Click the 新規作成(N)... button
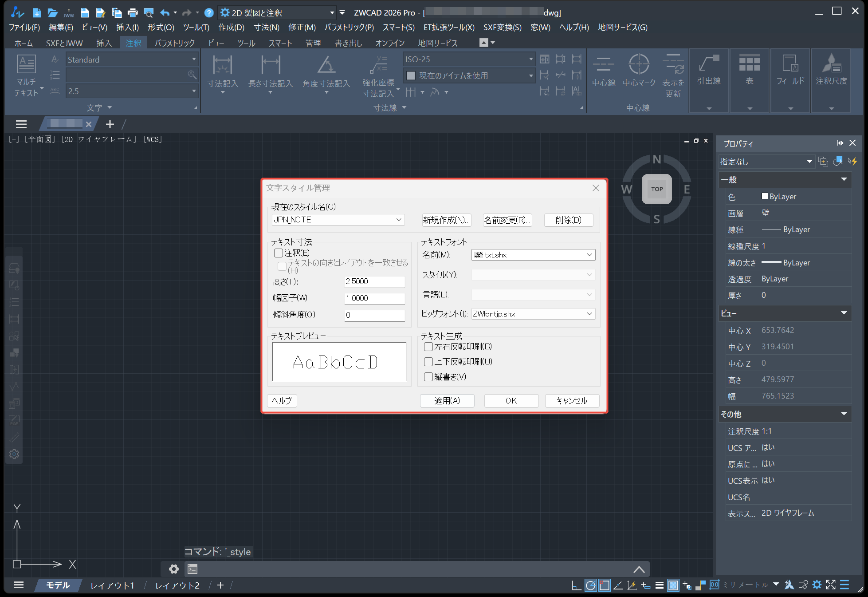 [x=446, y=220]
